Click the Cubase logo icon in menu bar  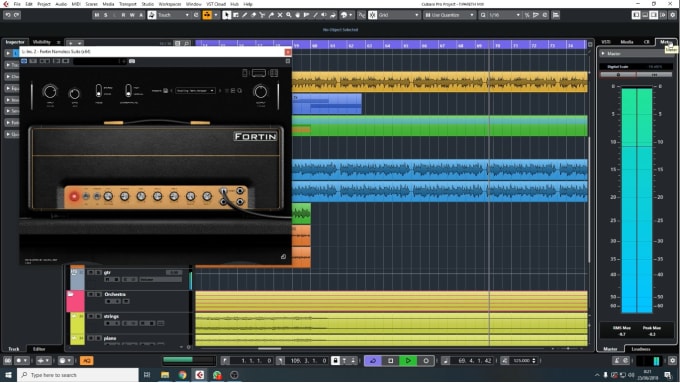coord(6,4)
